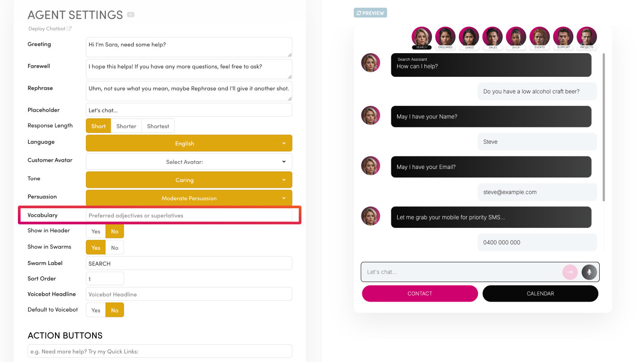Click into the Vocabulary input field
644x362 pixels.
[189, 215]
